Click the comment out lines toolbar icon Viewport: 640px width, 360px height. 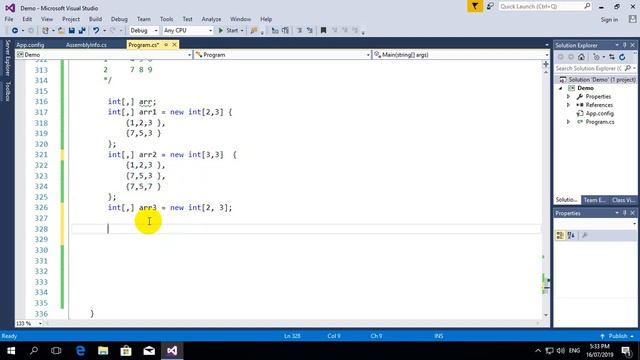click(x=299, y=30)
